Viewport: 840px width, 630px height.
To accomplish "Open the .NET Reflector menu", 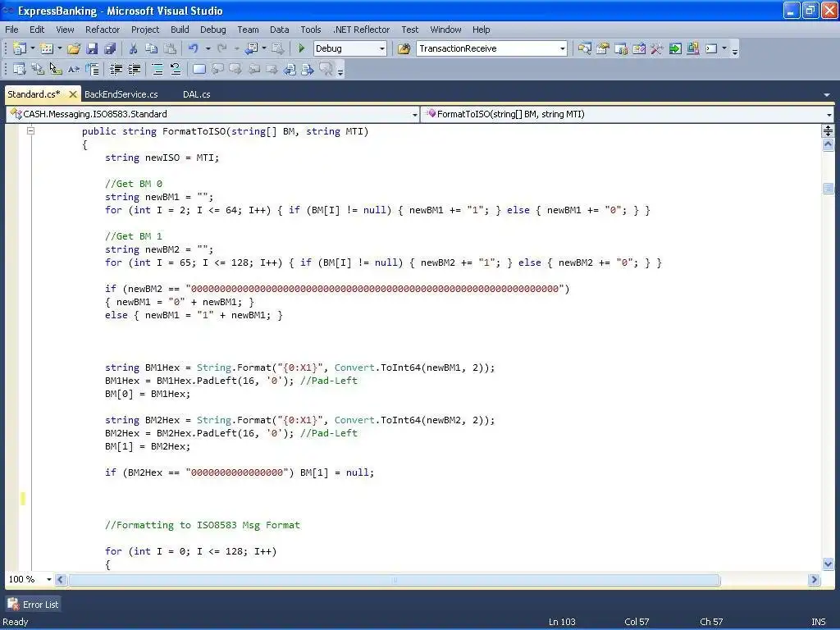I will tap(362, 30).
